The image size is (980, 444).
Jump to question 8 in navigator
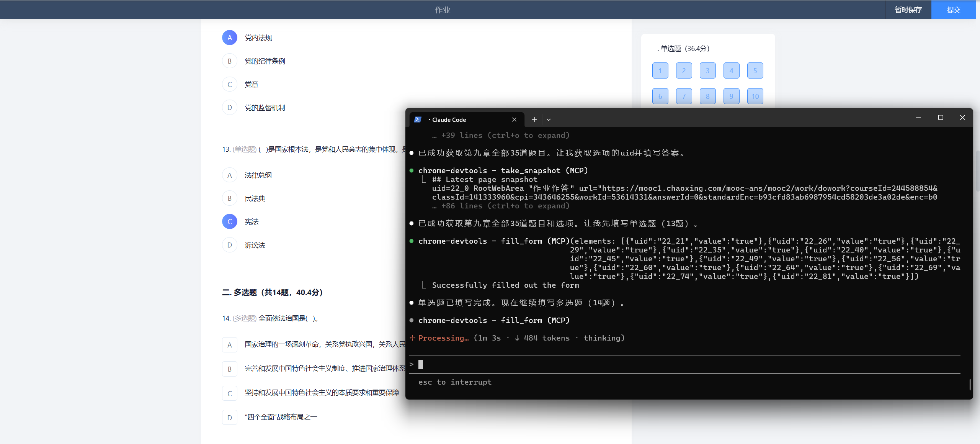point(707,96)
